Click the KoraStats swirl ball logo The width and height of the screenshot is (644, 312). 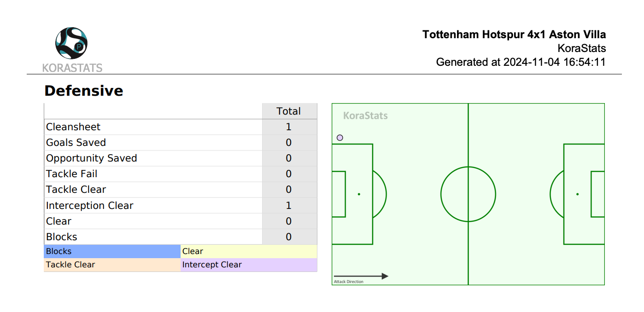[71, 43]
